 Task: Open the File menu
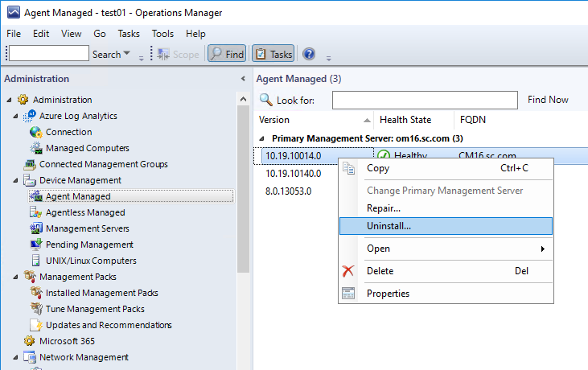[14, 34]
